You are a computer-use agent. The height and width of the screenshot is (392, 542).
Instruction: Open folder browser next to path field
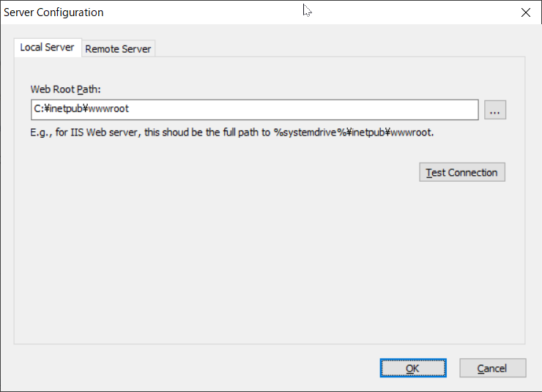click(495, 110)
